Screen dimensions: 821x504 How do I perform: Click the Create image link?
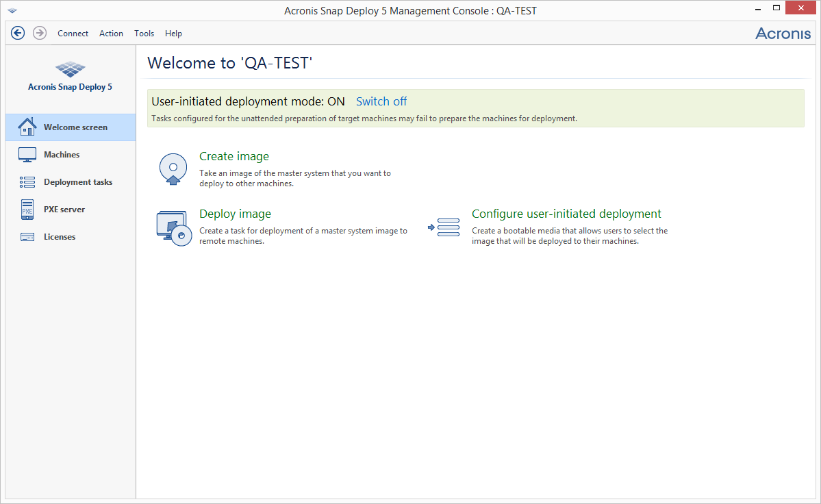[234, 156]
